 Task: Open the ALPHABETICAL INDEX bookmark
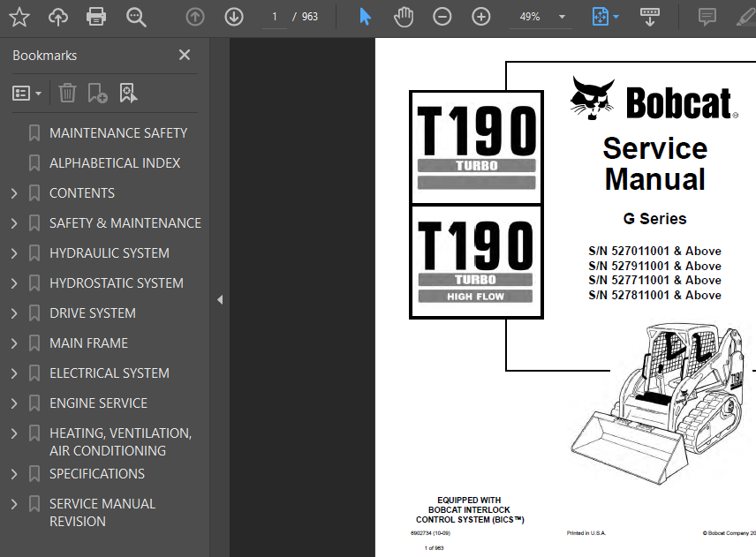click(x=115, y=162)
